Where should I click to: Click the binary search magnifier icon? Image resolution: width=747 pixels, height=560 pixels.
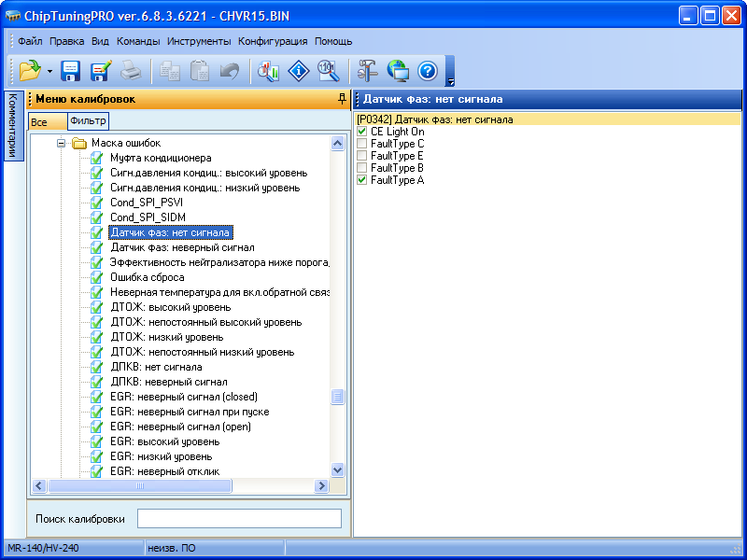pyautogui.click(x=327, y=70)
